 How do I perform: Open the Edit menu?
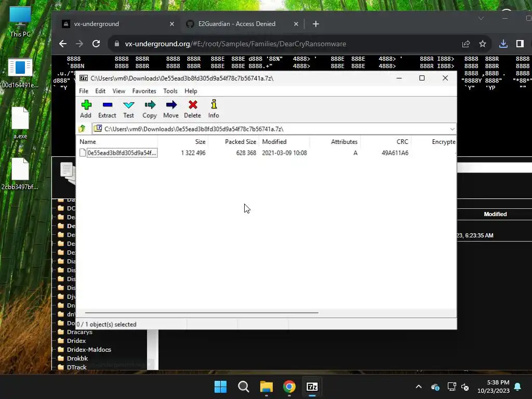(x=100, y=91)
